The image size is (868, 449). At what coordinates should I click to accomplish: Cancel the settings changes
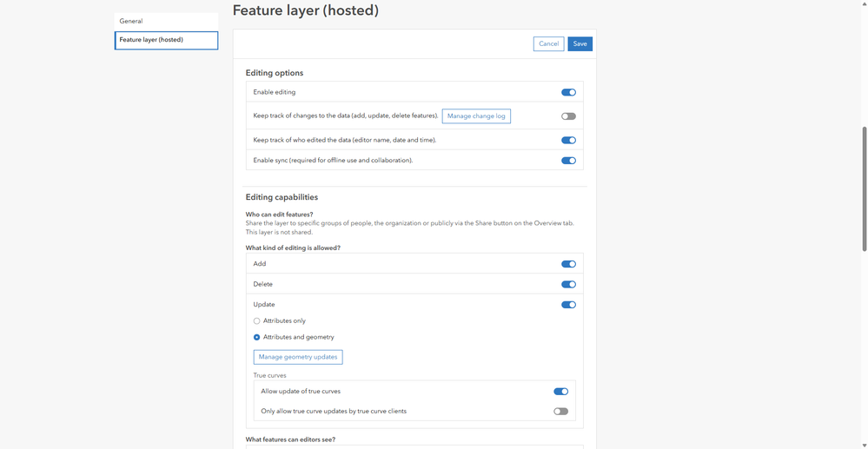click(x=548, y=43)
